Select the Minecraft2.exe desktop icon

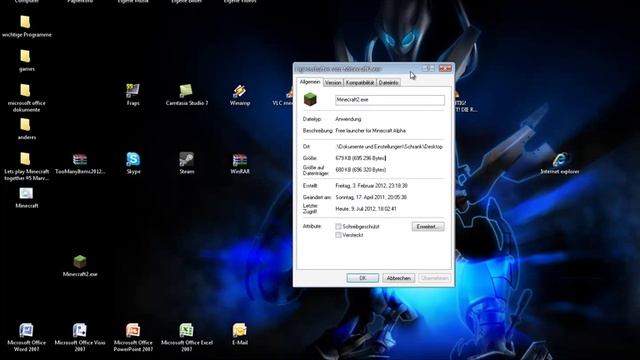[x=80, y=262]
